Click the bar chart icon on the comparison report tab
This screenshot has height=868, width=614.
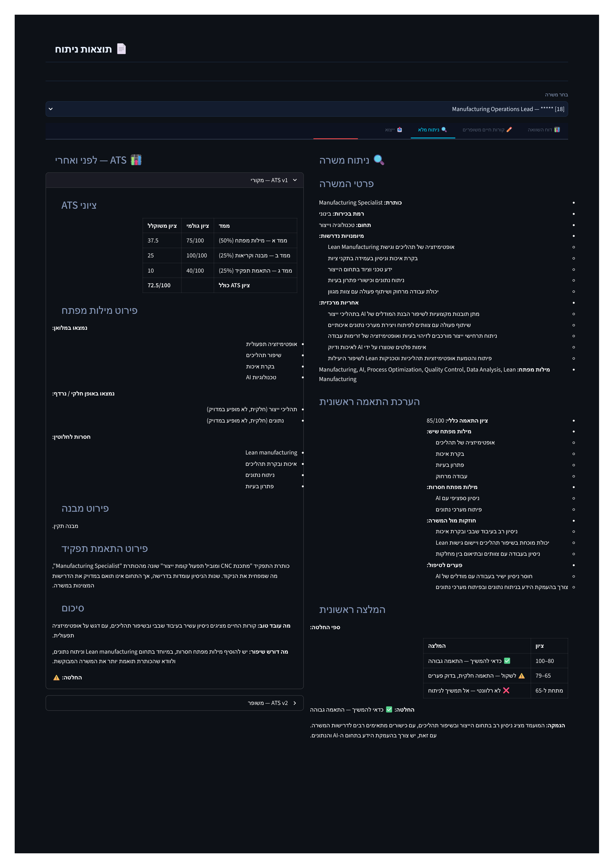(557, 130)
